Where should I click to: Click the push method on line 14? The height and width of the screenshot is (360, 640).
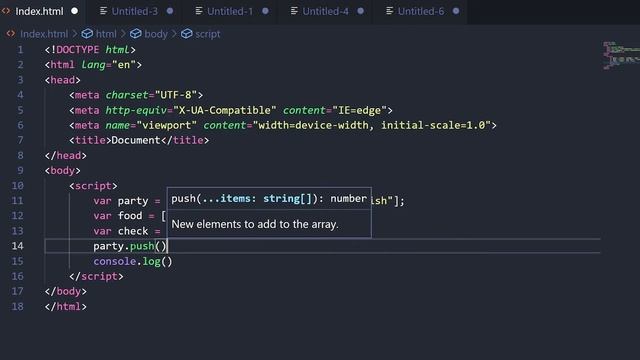142,246
